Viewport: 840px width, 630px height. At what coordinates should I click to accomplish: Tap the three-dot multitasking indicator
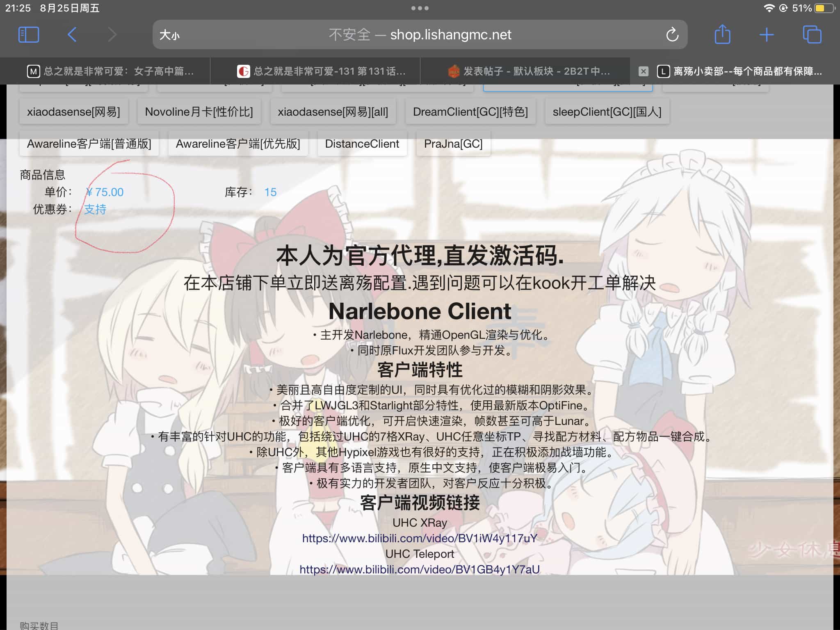tap(420, 8)
